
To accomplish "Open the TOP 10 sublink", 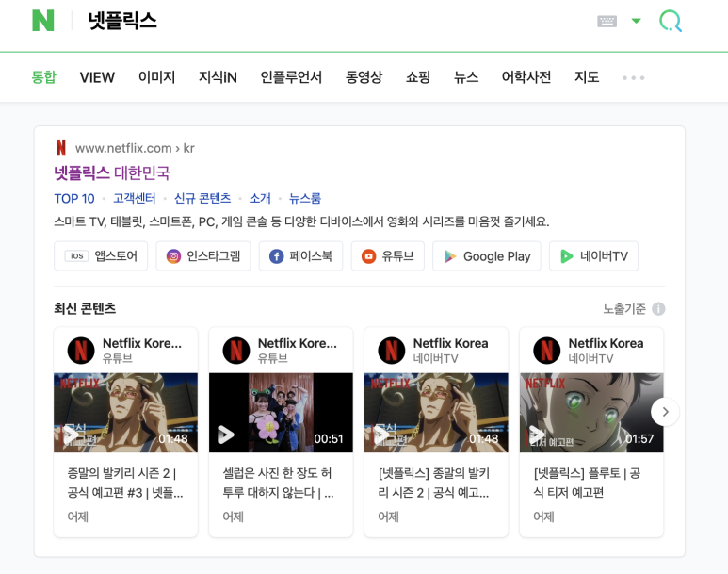I will coord(74,199).
